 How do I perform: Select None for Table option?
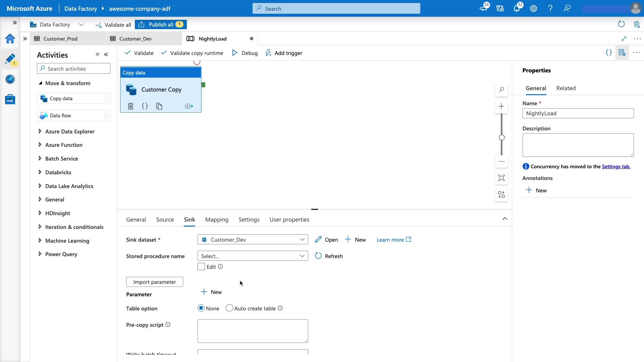[201, 308]
